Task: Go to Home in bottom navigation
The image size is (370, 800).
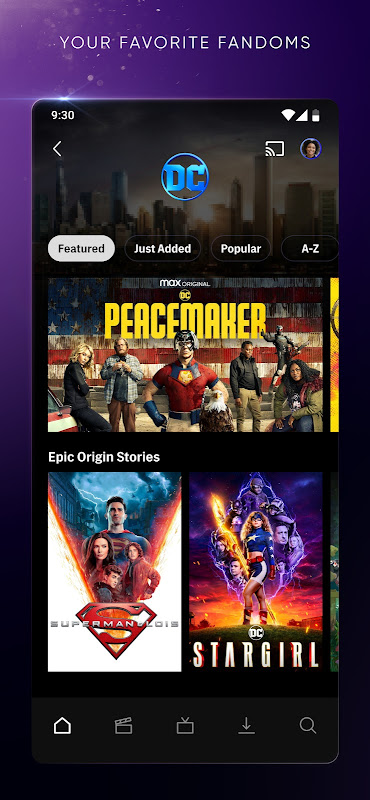Action: point(62,726)
